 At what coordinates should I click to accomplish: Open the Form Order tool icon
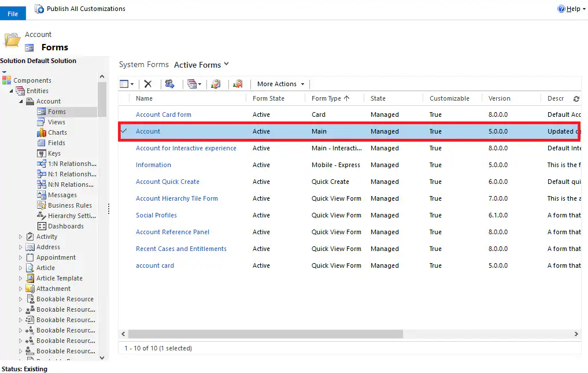point(193,84)
